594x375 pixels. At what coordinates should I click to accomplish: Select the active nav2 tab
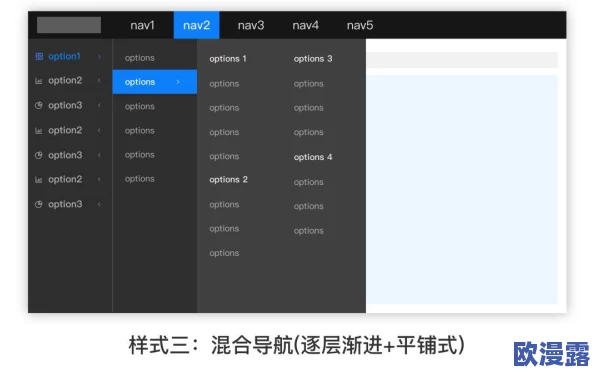[x=196, y=25]
